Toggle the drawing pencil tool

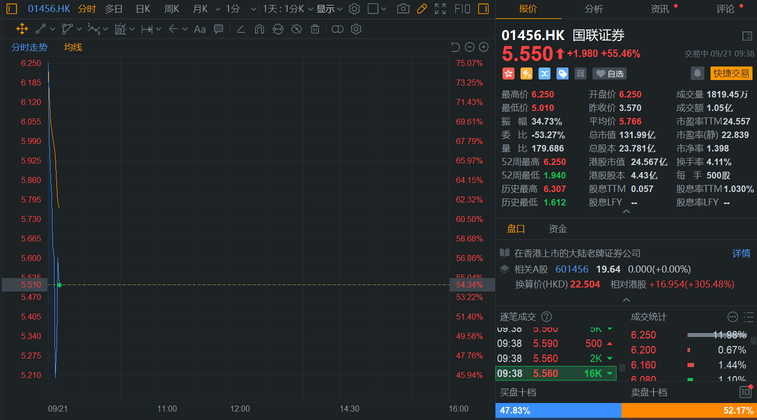coord(422,9)
